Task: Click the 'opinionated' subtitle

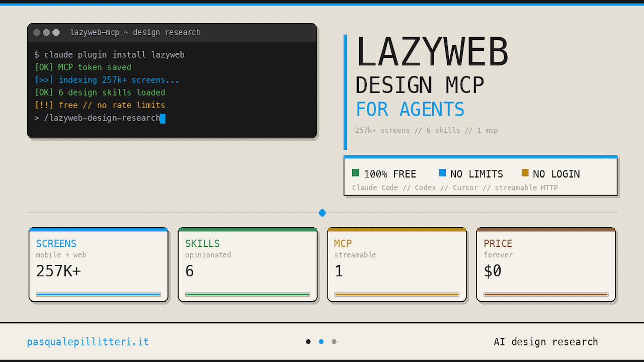Action: point(208,255)
